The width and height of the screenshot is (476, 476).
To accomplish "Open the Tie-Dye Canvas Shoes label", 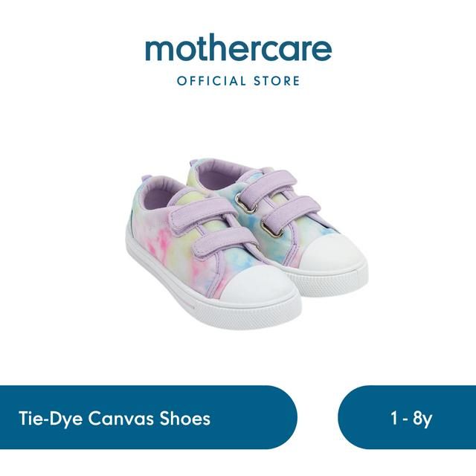I will point(115,419).
